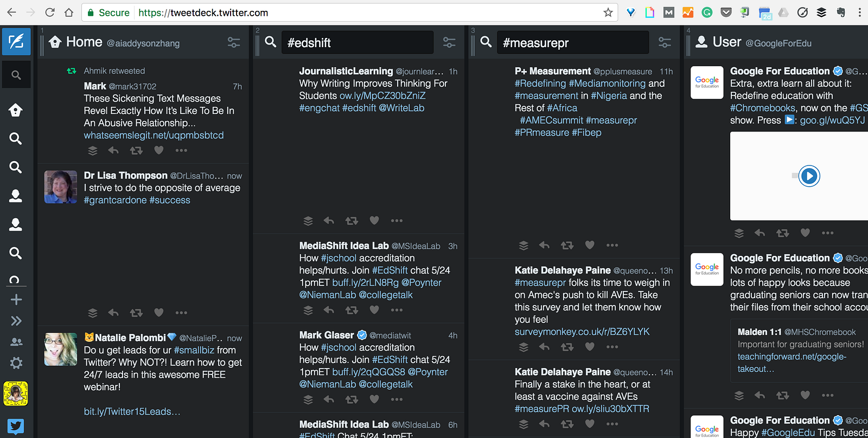Click the #measurepr search field
Image resolution: width=868 pixels, height=438 pixels.
point(572,42)
